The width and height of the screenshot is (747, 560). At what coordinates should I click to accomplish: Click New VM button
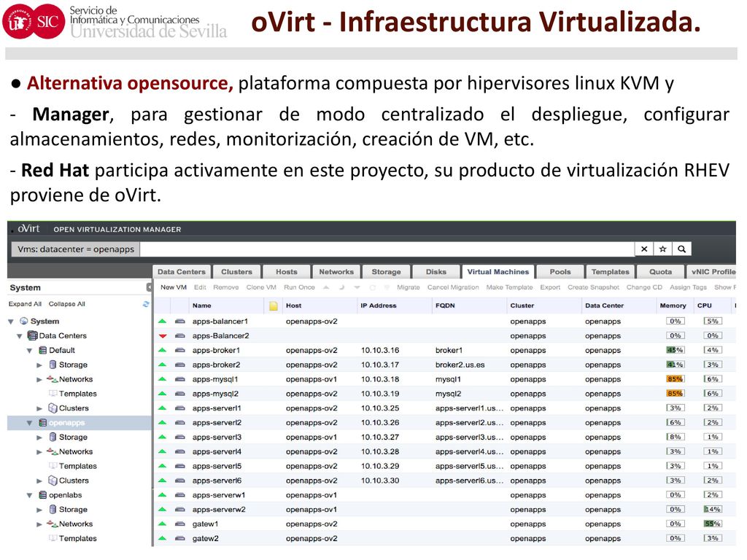[x=174, y=287]
